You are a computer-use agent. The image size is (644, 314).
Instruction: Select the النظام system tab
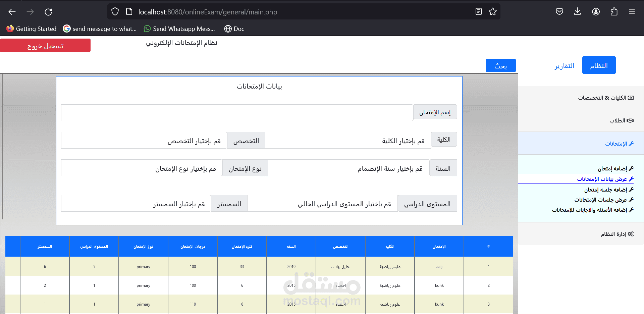tap(599, 65)
